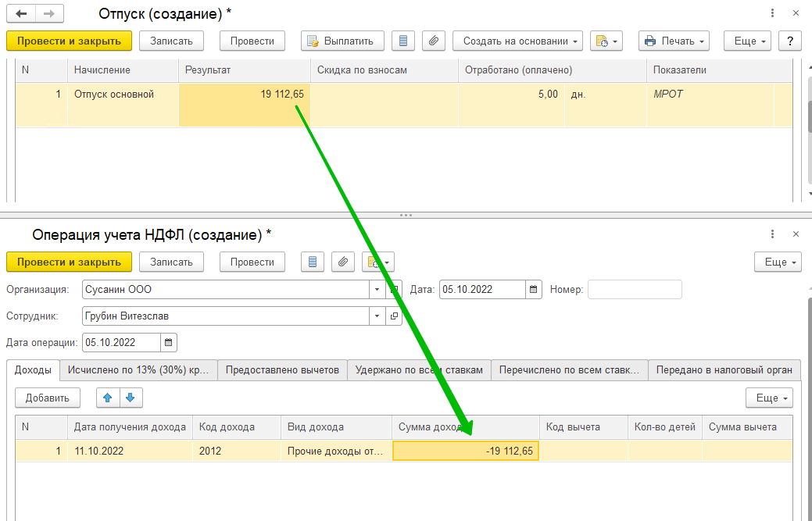Image resolution: width=812 pixels, height=521 pixels.
Task: Open Печать dropdown menu
Action: 673,41
